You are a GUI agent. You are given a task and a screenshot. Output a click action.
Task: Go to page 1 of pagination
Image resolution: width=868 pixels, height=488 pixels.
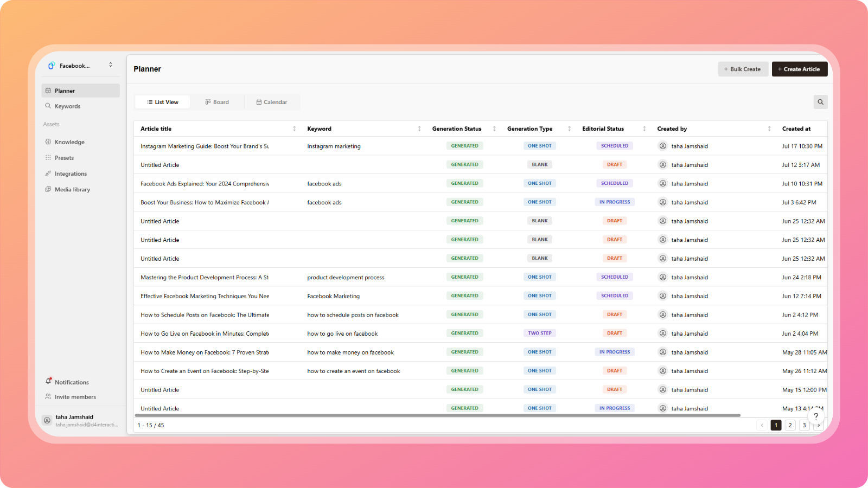pos(776,425)
